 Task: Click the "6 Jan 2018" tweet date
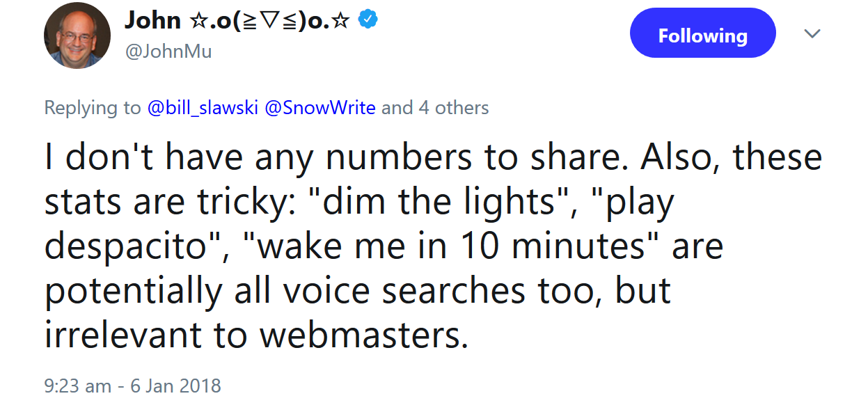pos(175,386)
